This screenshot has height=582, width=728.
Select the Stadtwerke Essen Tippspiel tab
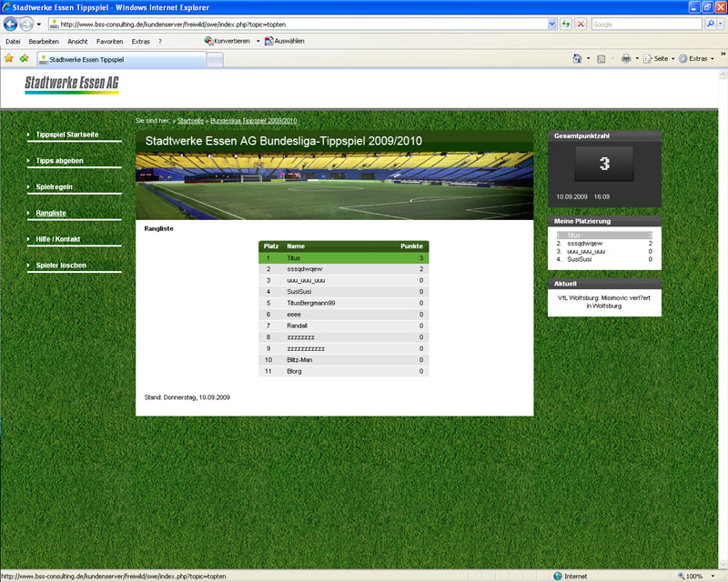tap(122, 59)
